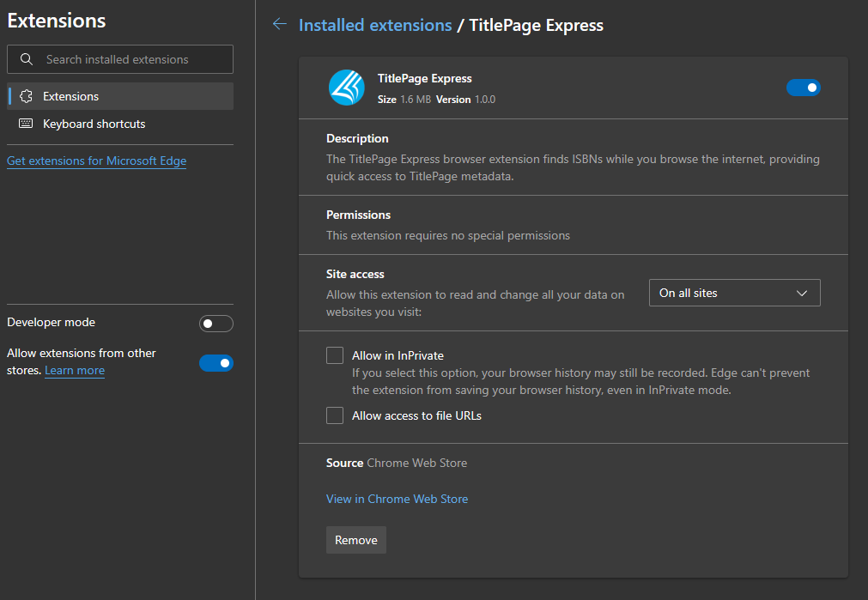
Task: Enable Allow access to file URLs
Action: 334,415
